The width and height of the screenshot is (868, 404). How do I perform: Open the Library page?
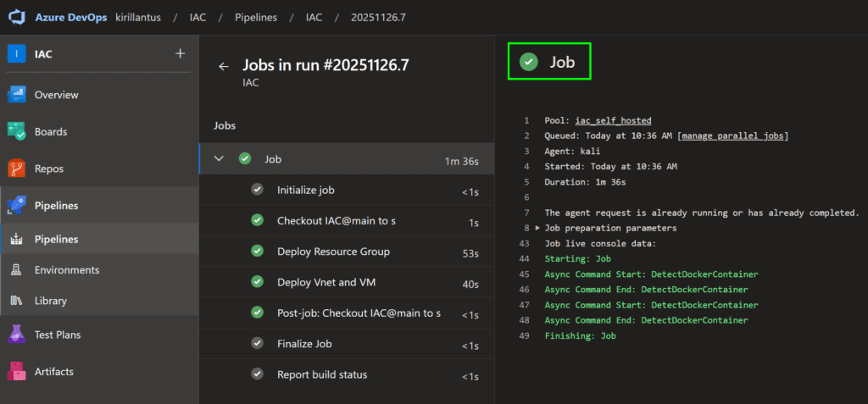point(50,301)
